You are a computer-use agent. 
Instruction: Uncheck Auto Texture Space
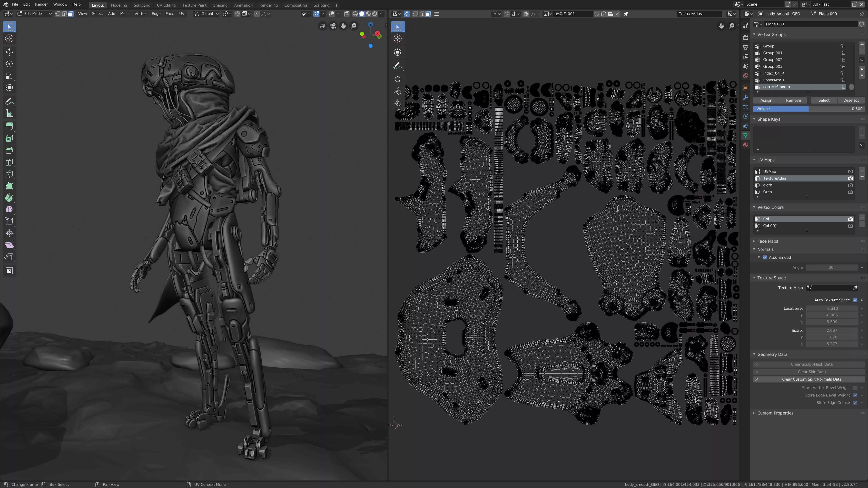coord(855,300)
